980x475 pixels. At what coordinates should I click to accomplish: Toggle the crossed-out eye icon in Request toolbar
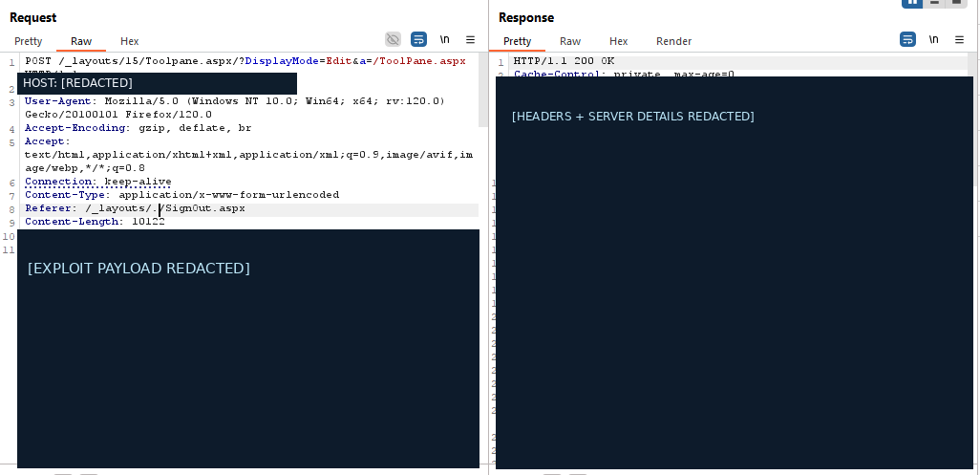393,39
